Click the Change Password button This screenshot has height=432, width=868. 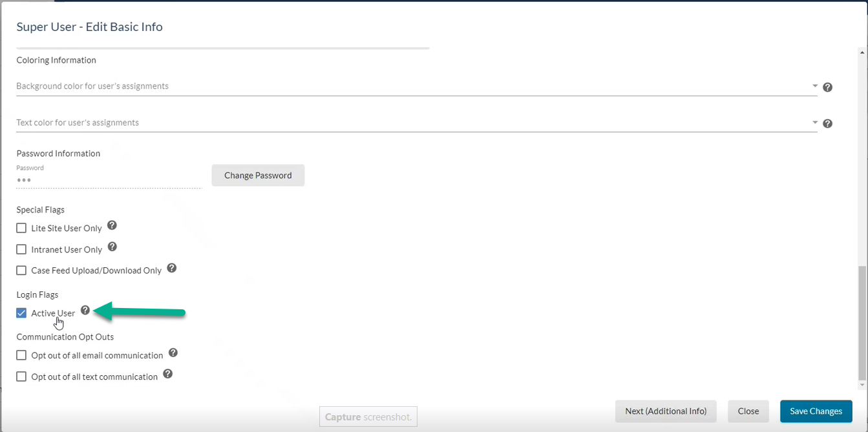tap(258, 175)
